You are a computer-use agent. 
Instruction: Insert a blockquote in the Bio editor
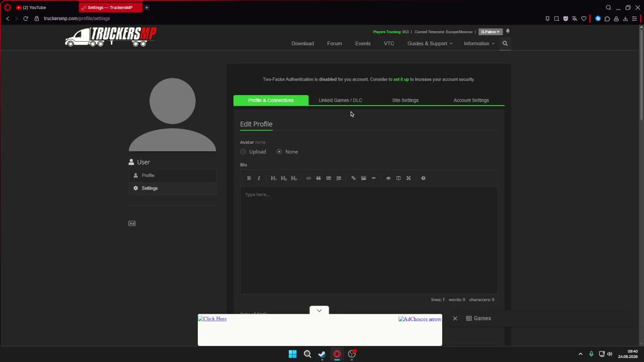pyautogui.click(x=318, y=178)
